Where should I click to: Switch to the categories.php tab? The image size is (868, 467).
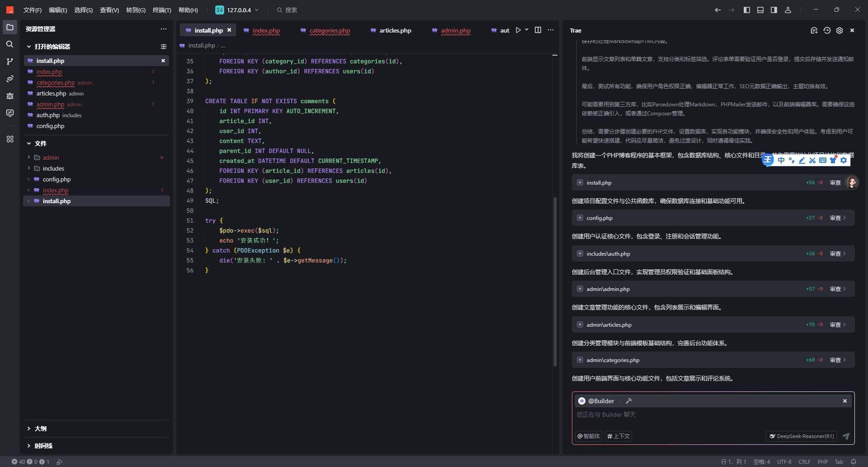(330, 30)
